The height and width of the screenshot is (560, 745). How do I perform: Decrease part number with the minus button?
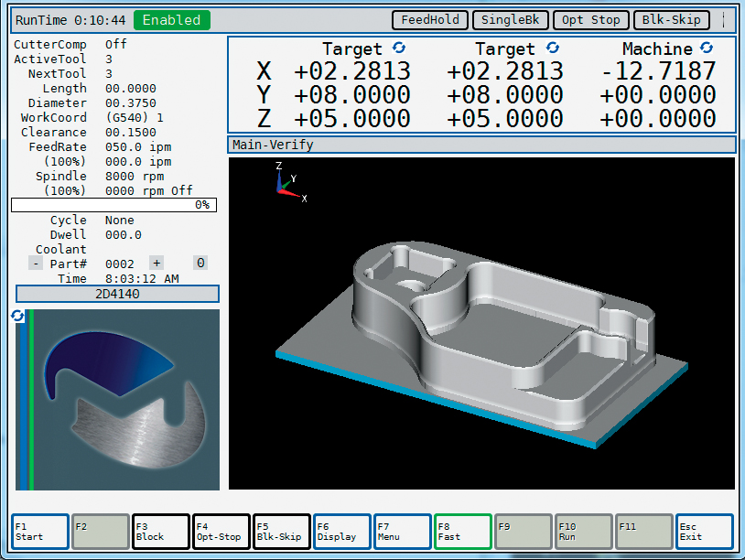tap(36, 264)
